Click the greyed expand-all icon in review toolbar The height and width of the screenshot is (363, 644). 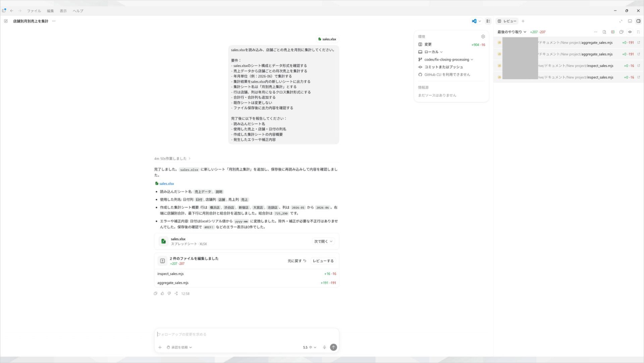[638, 32]
